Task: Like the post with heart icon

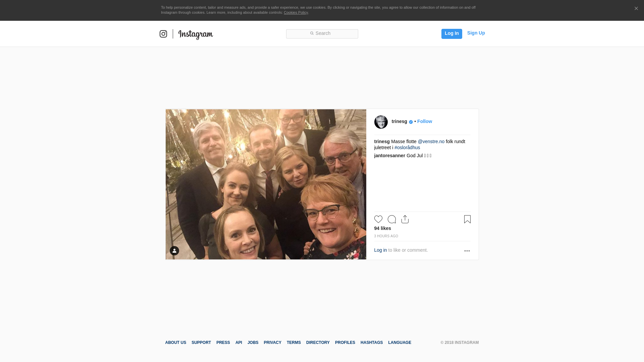Action: (378, 219)
